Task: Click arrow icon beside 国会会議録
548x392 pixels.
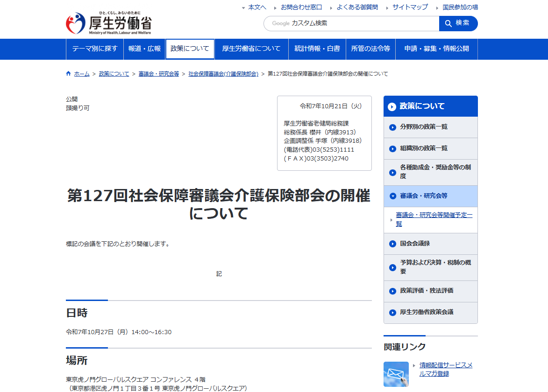Action: (392, 244)
